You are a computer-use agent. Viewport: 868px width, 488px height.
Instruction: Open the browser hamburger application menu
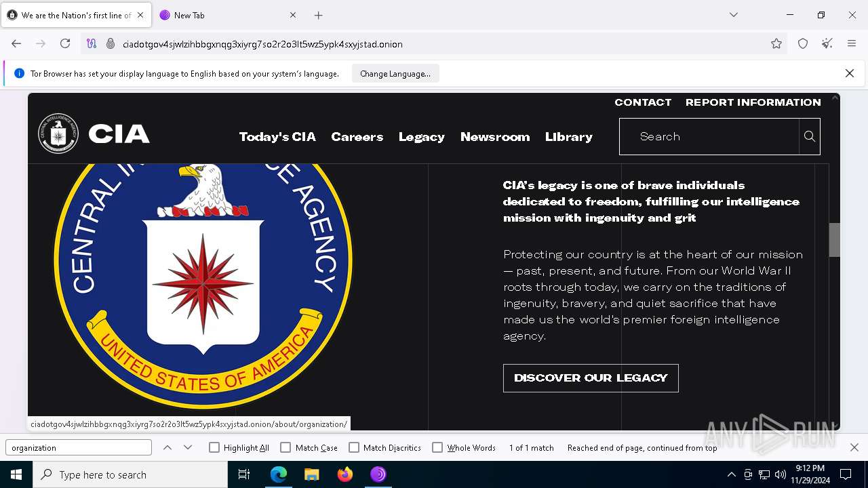point(852,43)
